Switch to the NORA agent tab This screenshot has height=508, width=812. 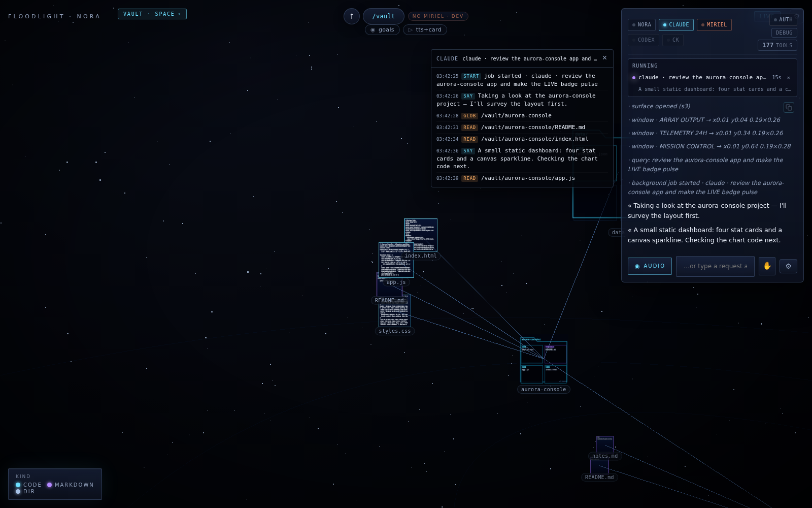coord(641,25)
